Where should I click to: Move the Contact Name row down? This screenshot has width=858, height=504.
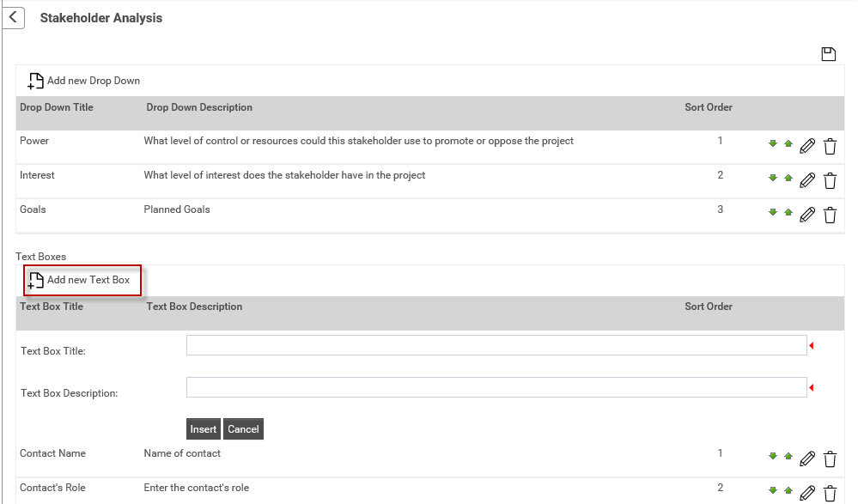coord(773,456)
